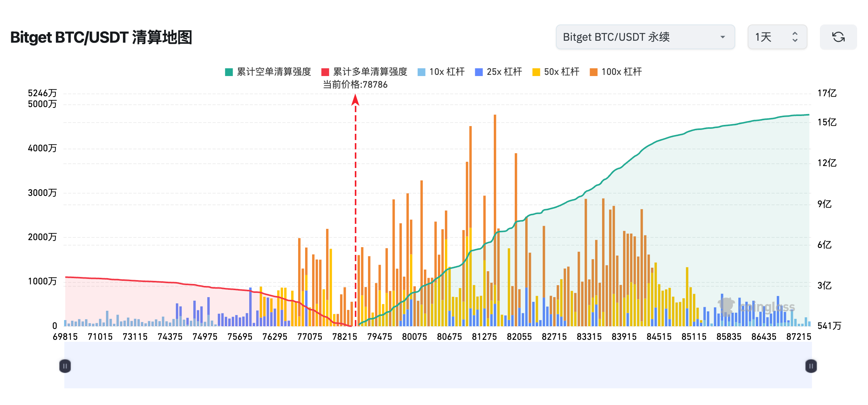Click the red current price arrow marker
The width and height of the screenshot is (868, 405).
355,100
